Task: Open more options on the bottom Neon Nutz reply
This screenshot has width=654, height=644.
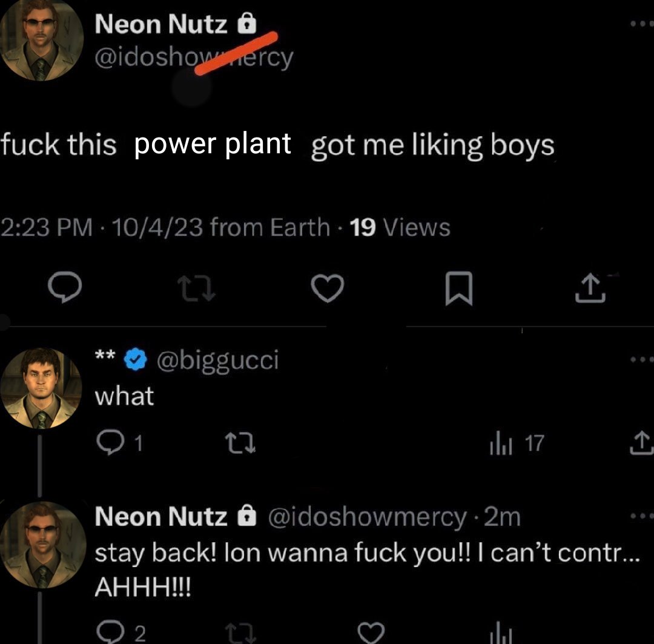Action: pyautogui.click(x=642, y=516)
